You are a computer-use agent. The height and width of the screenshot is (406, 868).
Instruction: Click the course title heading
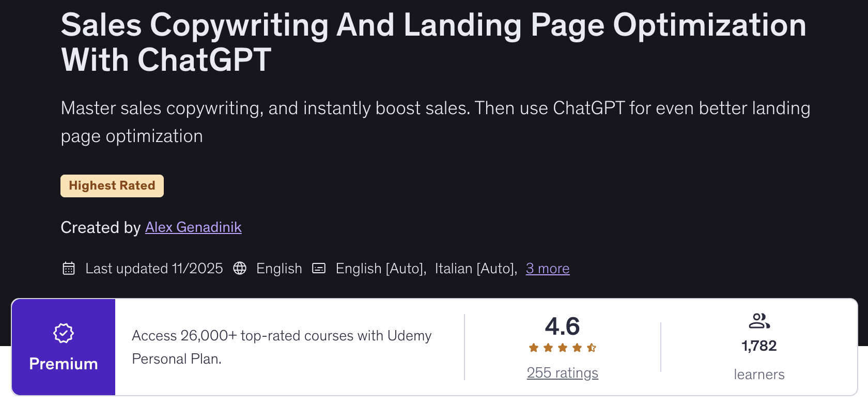tap(433, 42)
